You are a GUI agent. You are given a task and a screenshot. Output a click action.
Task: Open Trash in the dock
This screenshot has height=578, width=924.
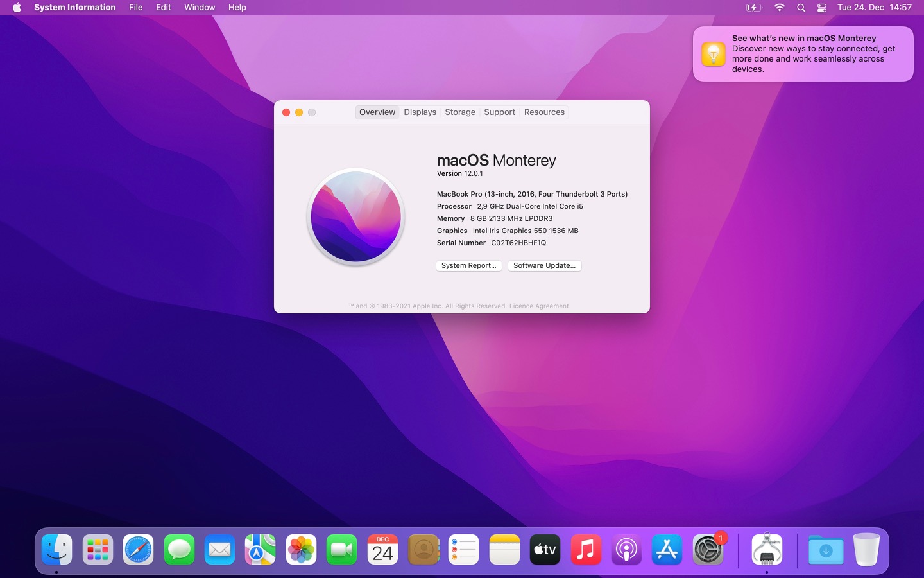coord(866,550)
